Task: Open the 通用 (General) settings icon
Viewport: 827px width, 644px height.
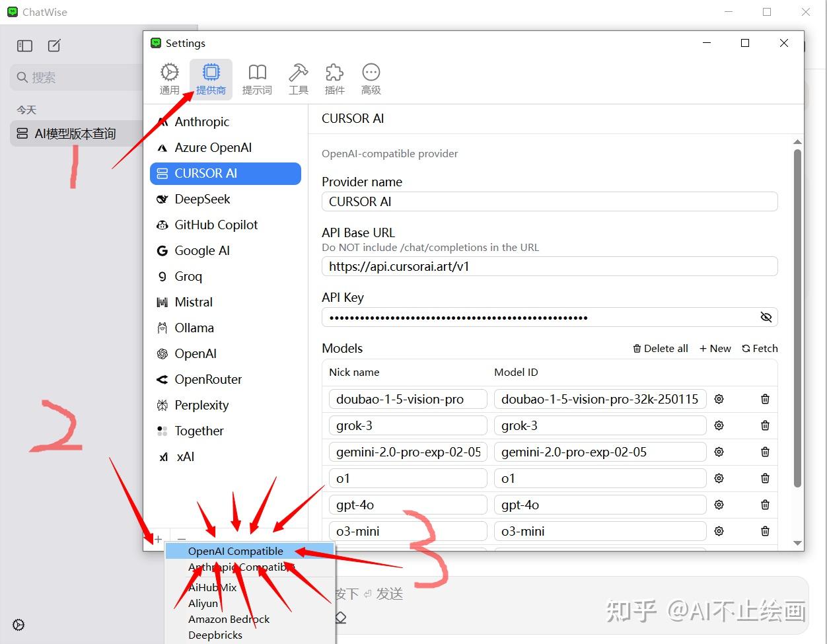Action: click(x=170, y=78)
